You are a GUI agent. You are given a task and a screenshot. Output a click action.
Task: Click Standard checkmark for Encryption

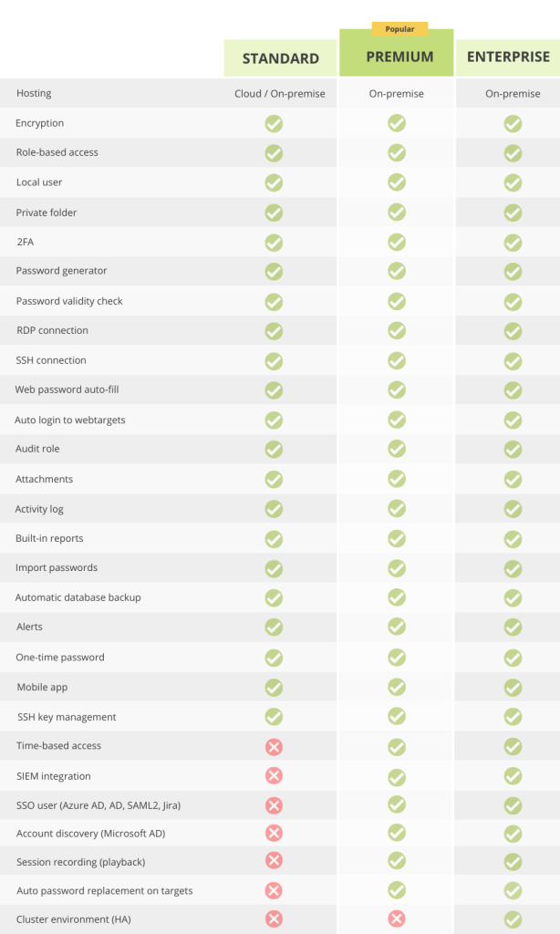click(x=274, y=124)
